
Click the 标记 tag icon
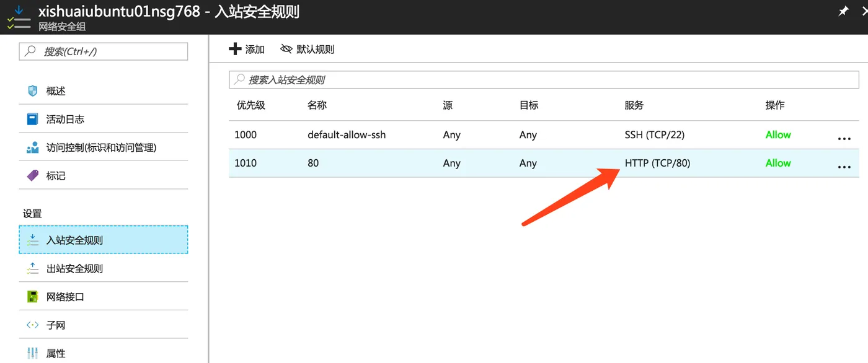pos(33,176)
